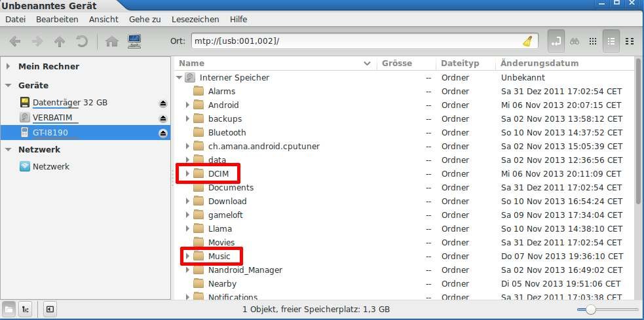
Task: Open the Datei menu
Action: click(x=15, y=19)
